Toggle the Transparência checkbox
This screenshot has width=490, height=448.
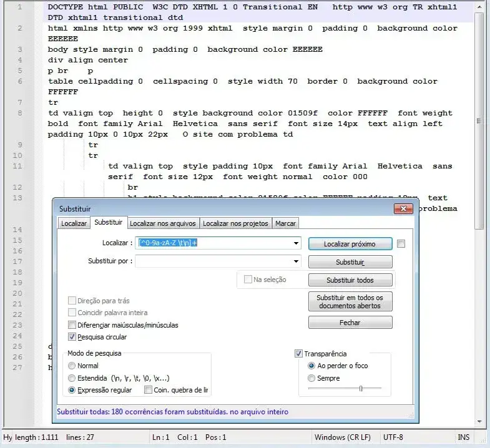pyautogui.click(x=298, y=354)
